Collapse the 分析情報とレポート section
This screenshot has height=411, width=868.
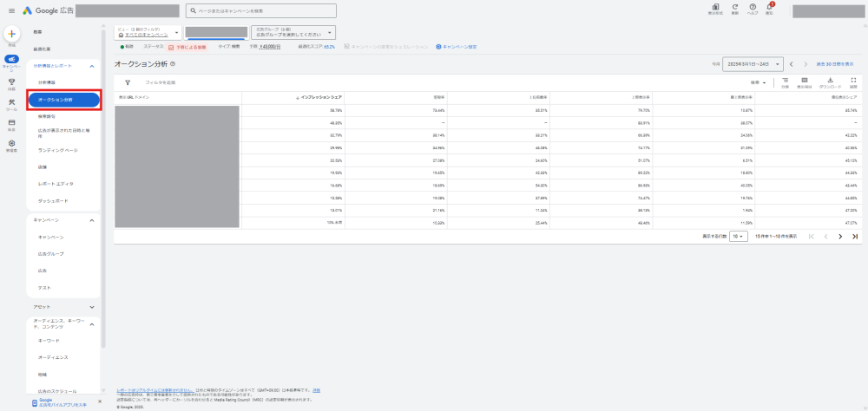(x=92, y=66)
